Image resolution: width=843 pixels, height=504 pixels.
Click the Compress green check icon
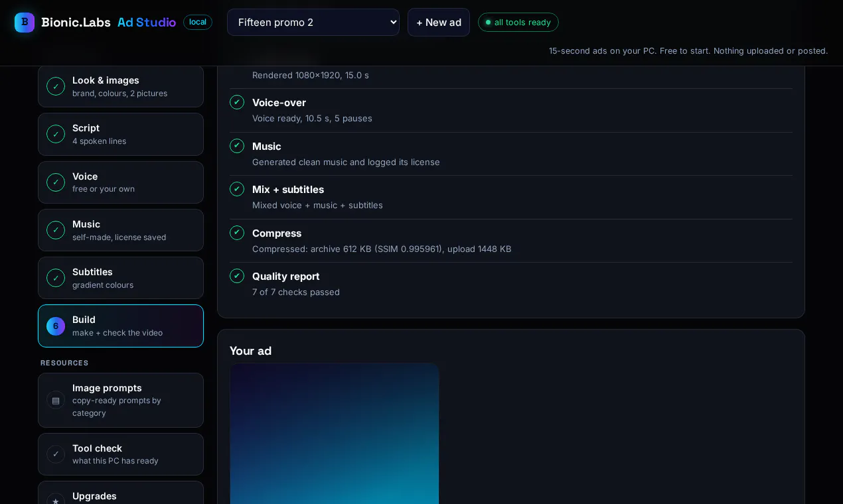237,233
